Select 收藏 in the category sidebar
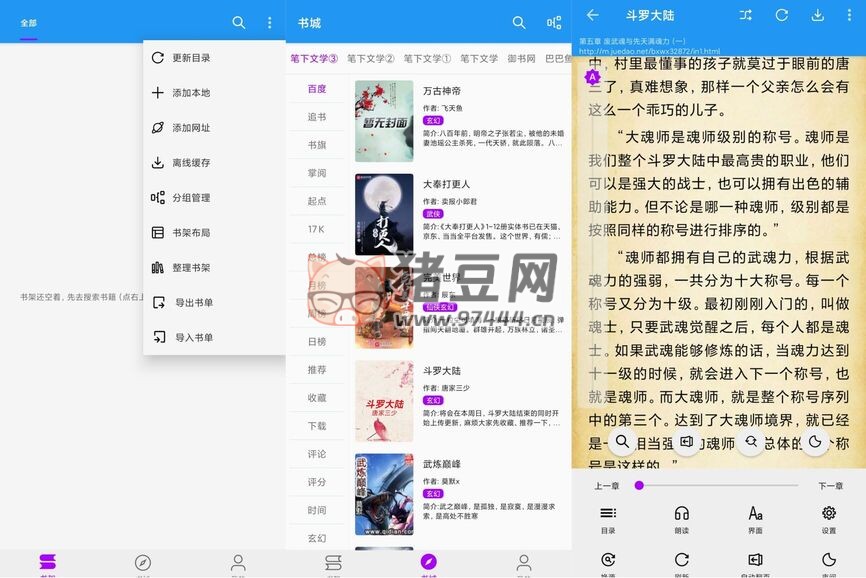 click(x=317, y=398)
